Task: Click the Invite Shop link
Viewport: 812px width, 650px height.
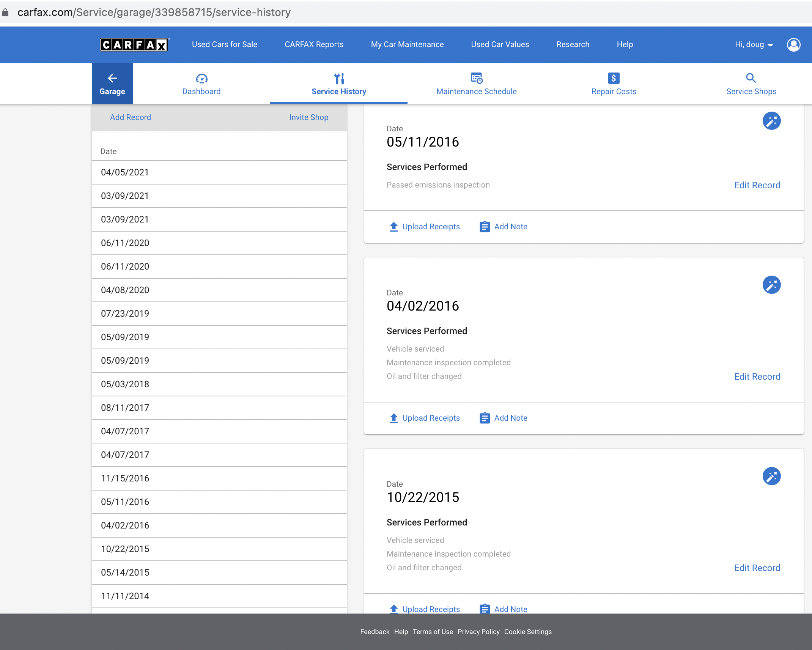Action: tap(309, 117)
